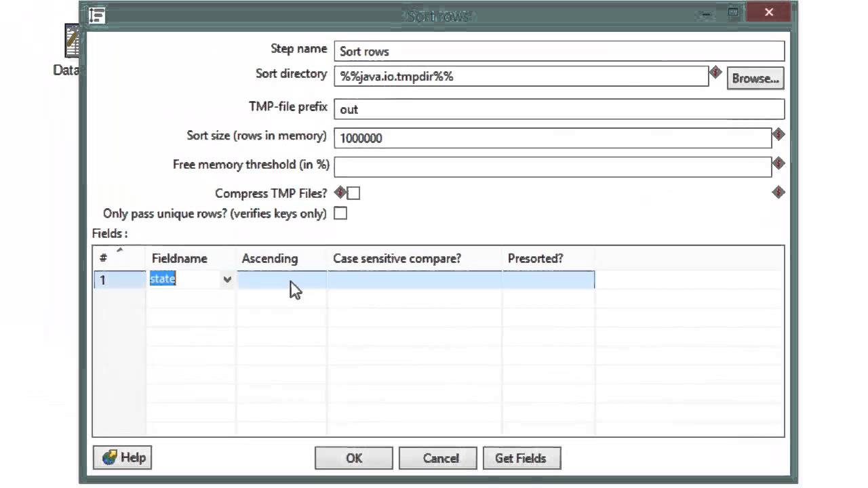Click the Fieldname column header
Screen dimensions: 868x488
(x=191, y=258)
